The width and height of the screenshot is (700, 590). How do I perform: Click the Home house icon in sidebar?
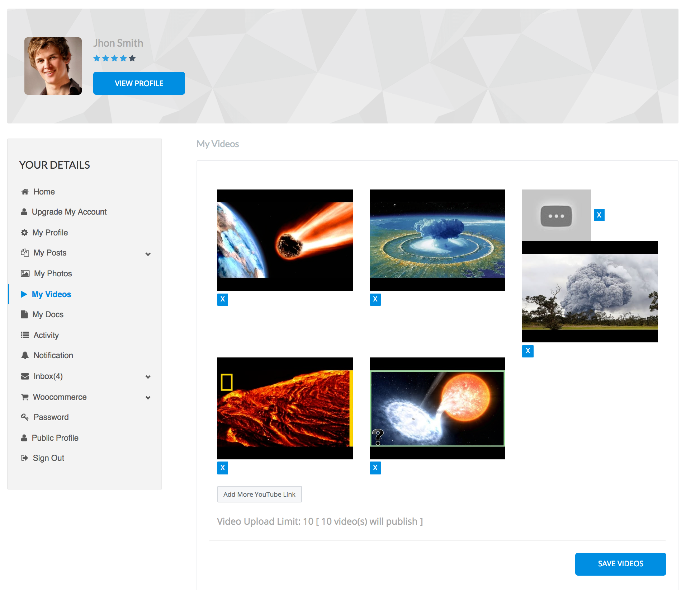(x=25, y=192)
